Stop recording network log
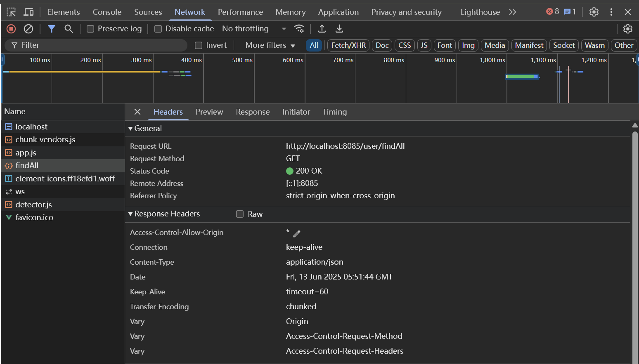The image size is (639, 364). [x=11, y=29]
